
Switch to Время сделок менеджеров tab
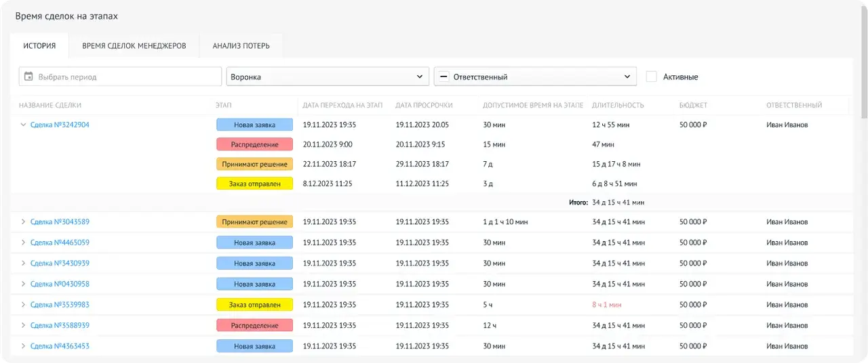click(134, 46)
